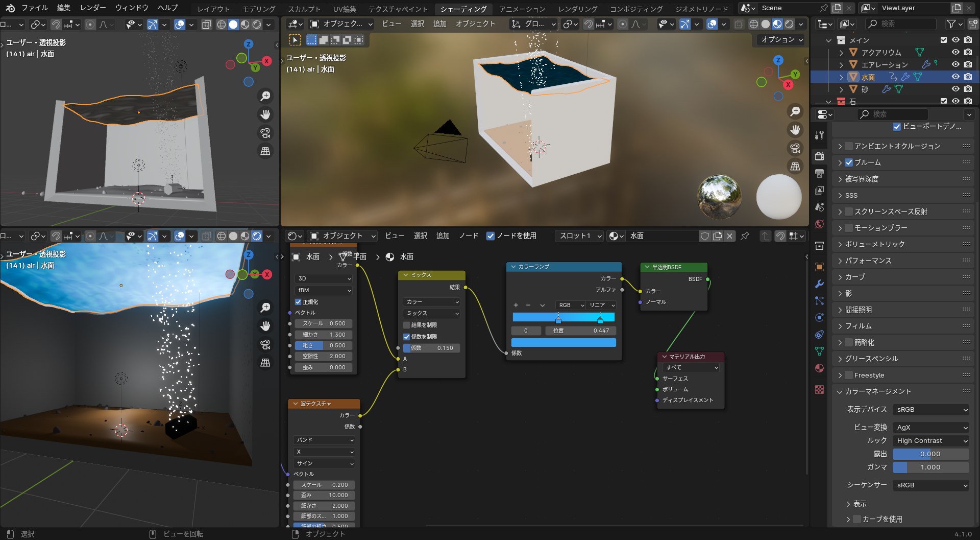The width and height of the screenshot is (980, 540).
Task: Select wireframe shading in top-right viewport header
Action: pos(754,24)
